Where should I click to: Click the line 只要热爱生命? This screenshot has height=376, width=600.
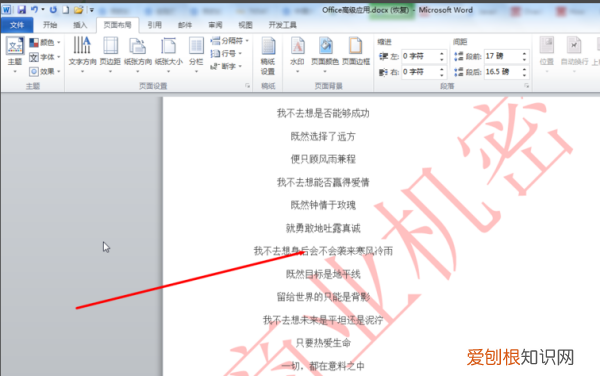323,343
